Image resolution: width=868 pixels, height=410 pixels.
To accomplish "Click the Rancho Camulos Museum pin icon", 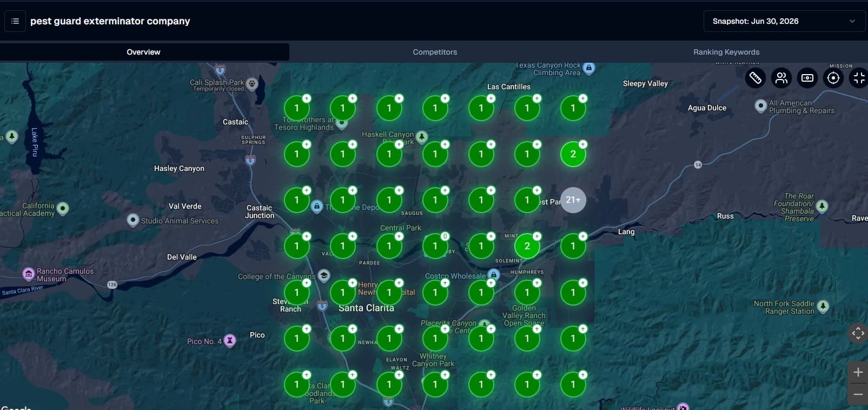I will tap(29, 274).
